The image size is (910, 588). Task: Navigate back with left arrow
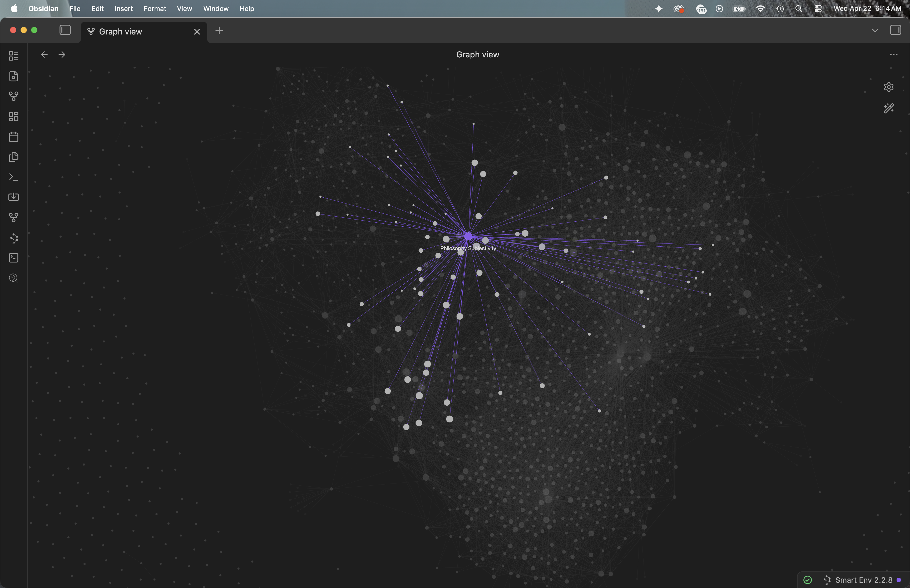pos(44,54)
